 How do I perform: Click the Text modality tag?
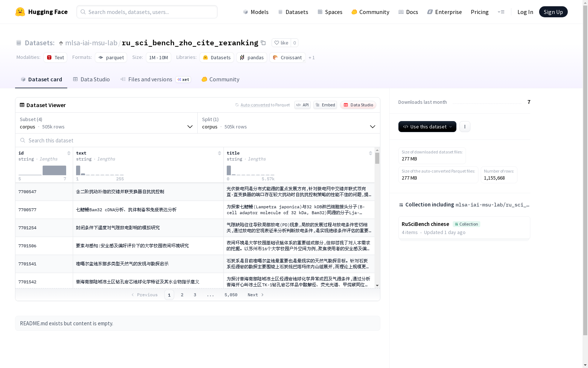(x=55, y=57)
